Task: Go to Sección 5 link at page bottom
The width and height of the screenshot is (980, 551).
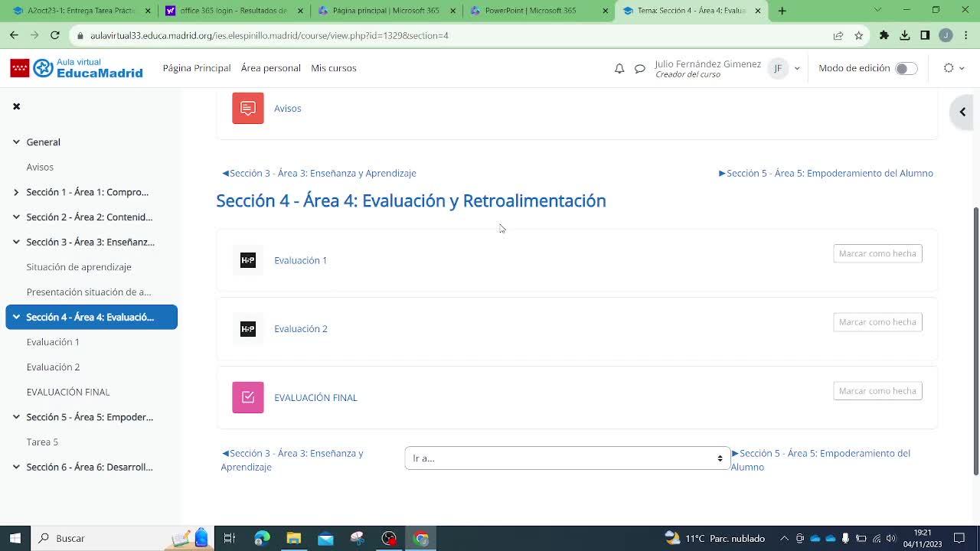Action: pos(821,460)
